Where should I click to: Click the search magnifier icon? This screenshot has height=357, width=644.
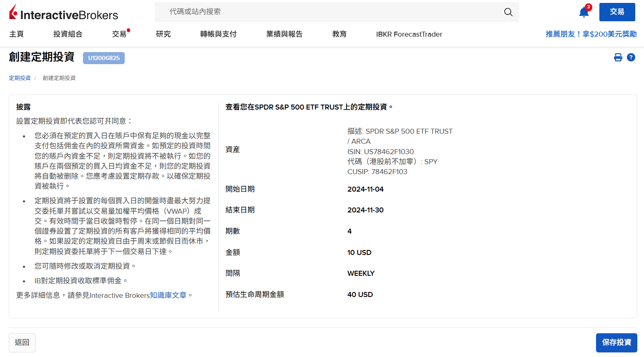(508, 12)
